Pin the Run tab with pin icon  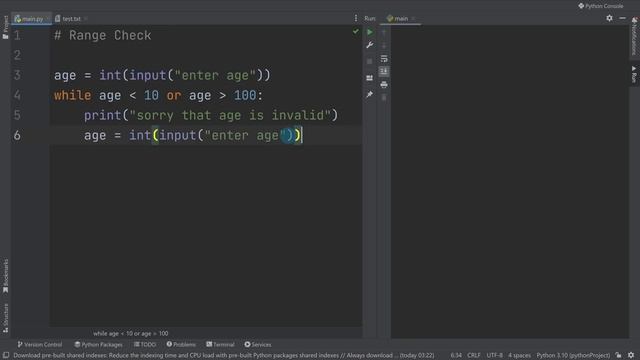coord(370,95)
